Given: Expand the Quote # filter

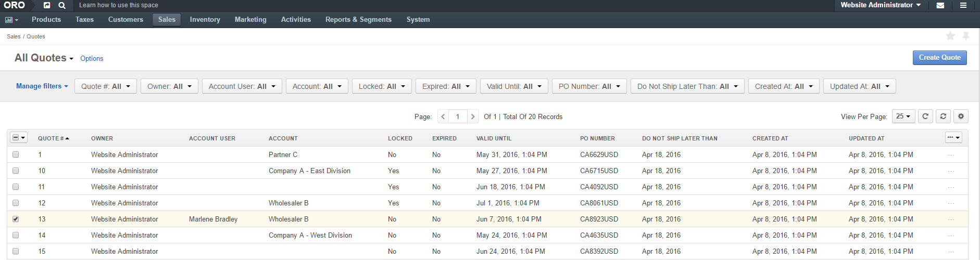Looking at the screenshot, I should tap(106, 86).
